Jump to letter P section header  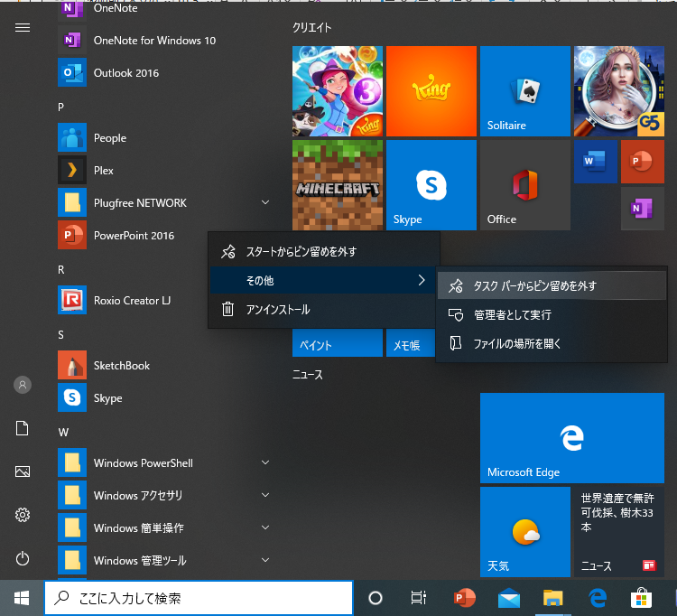click(x=60, y=107)
